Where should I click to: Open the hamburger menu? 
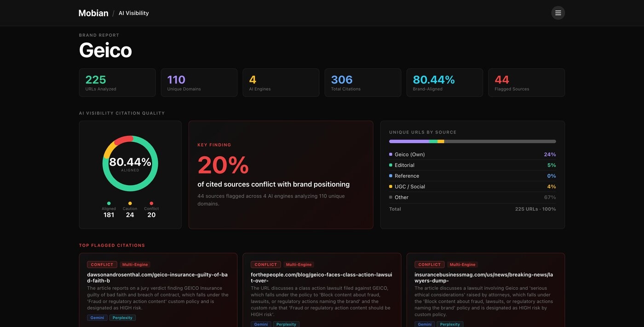click(558, 13)
